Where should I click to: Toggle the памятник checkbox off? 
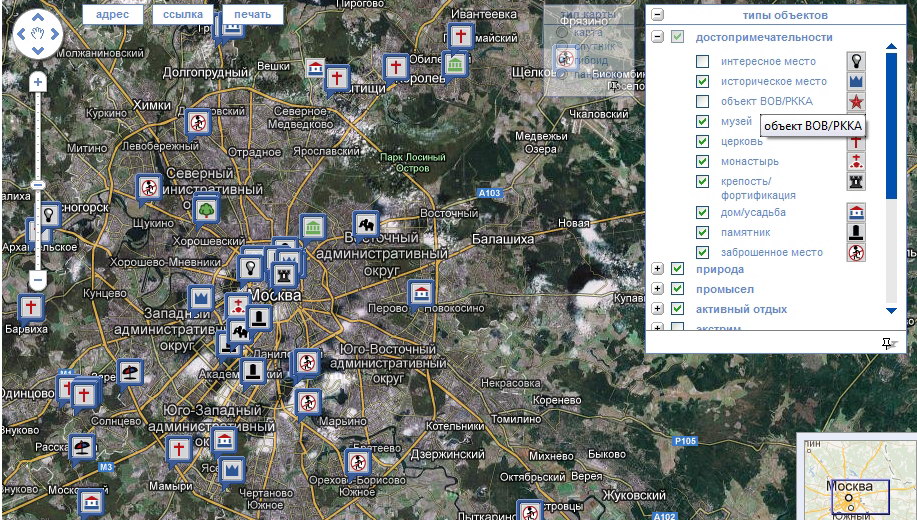tap(703, 232)
